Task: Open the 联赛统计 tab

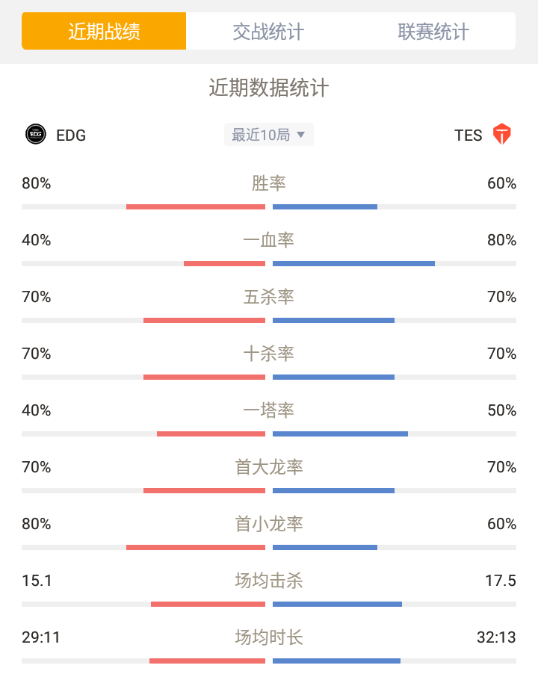Action: 433,31
